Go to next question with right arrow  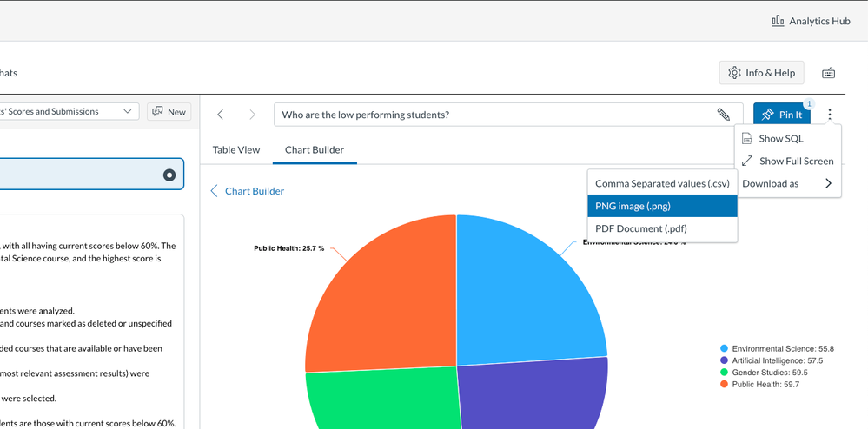click(x=253, y=115)
